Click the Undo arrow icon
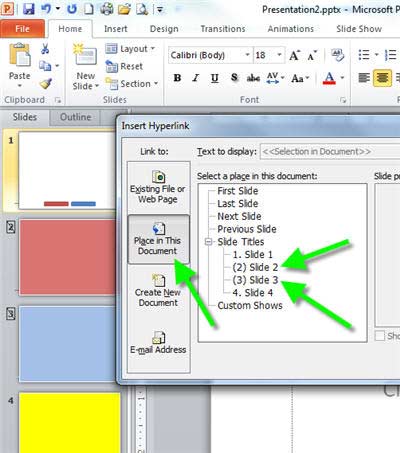 coord(46,9)
